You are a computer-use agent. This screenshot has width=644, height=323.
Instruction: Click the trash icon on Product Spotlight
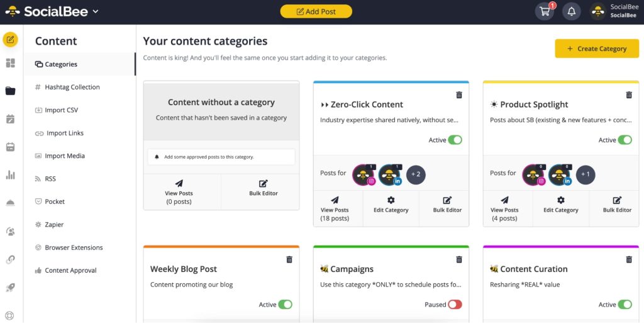pyautogui.click(x=629, y=95)
